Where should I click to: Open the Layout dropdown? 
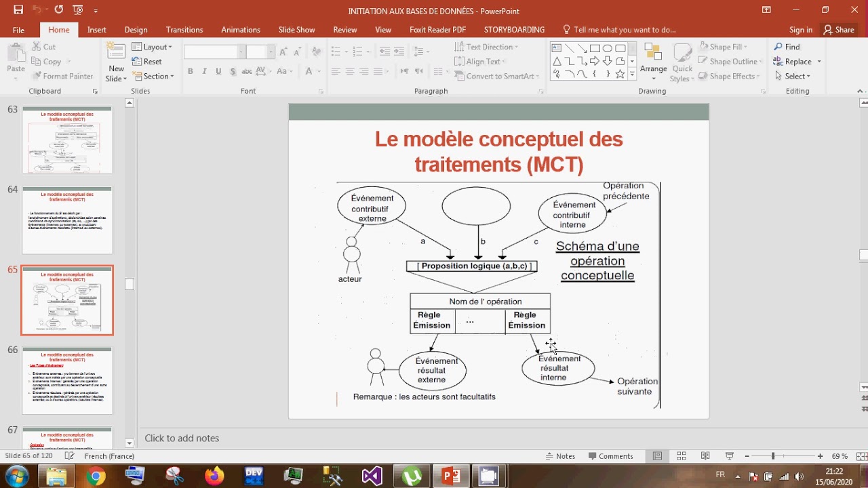pyautogui.click(x=152, y=47)
